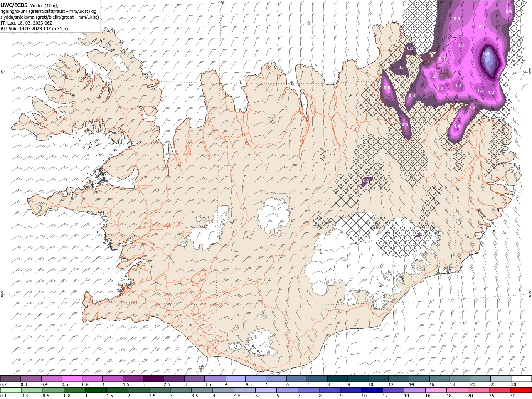Viewport: 532px width, 399px height.
Task: Select the bright pink 0.5 swatch in upper legend row
Action: (x=71, y=379)
